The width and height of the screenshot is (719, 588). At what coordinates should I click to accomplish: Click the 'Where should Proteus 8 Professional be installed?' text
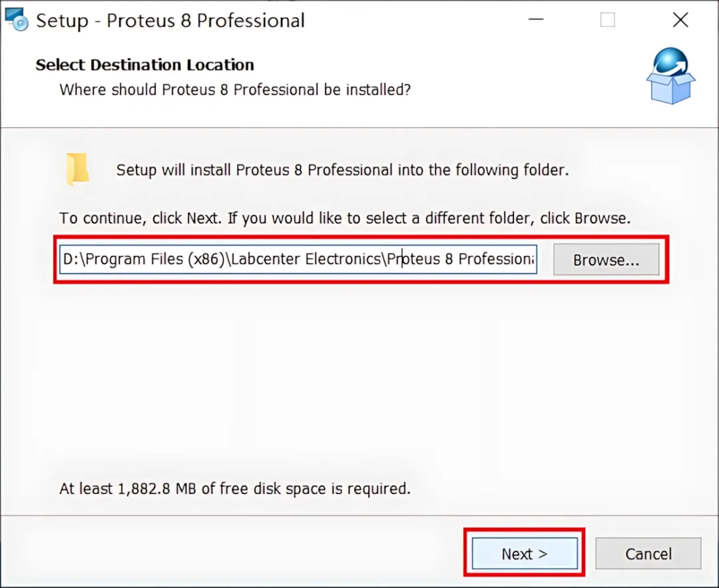click(235, 89)
